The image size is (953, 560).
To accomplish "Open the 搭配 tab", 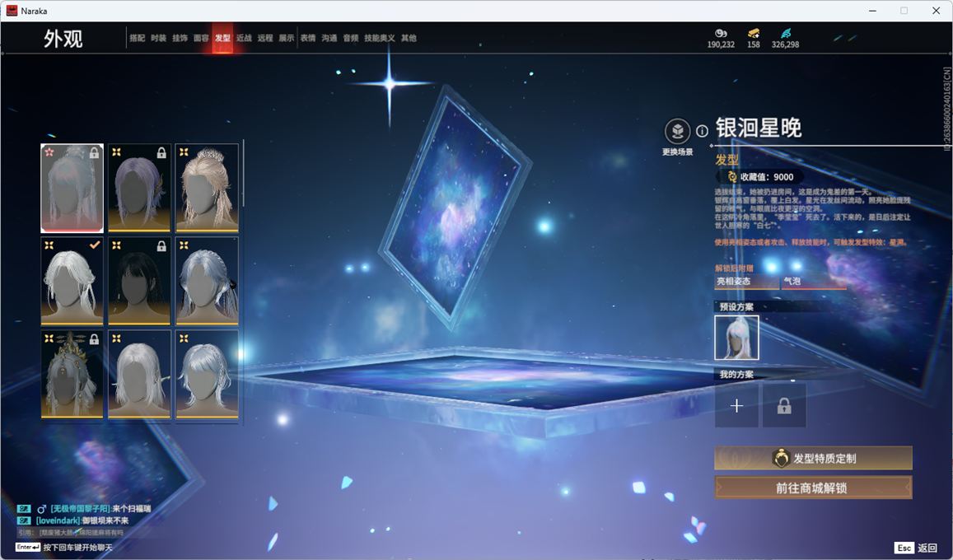I will click(x=137, y=38).
